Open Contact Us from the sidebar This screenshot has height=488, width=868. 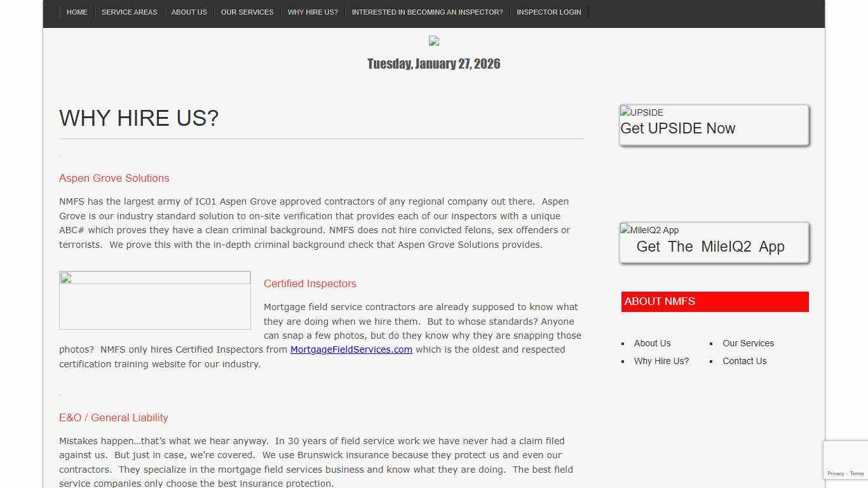coord(744,361)
